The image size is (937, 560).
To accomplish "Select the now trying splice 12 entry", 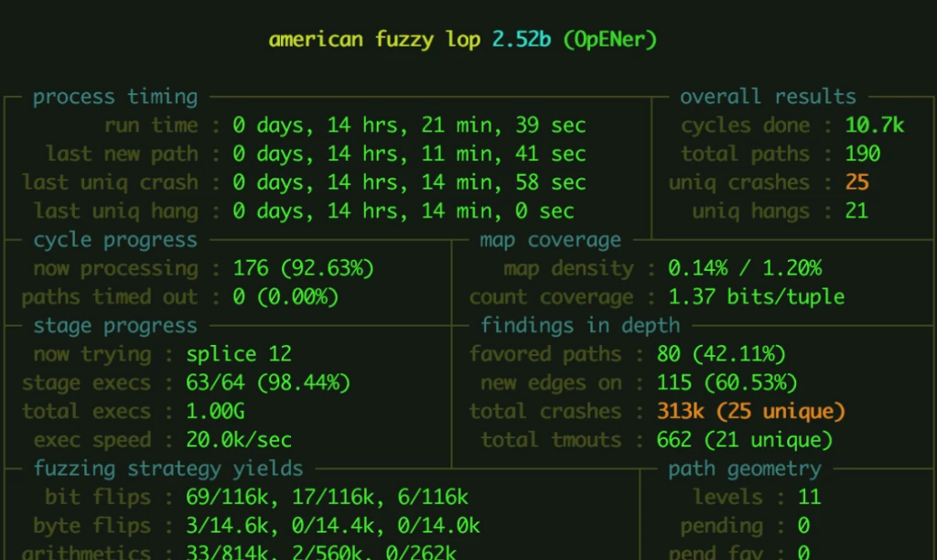I will (239, 354).
